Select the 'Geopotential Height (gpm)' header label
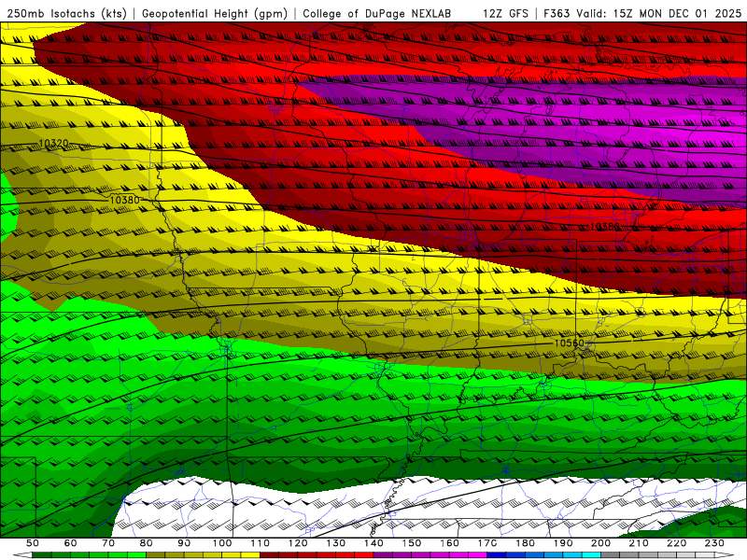Viewport: 747px width, 560px height. click(215, 14)
